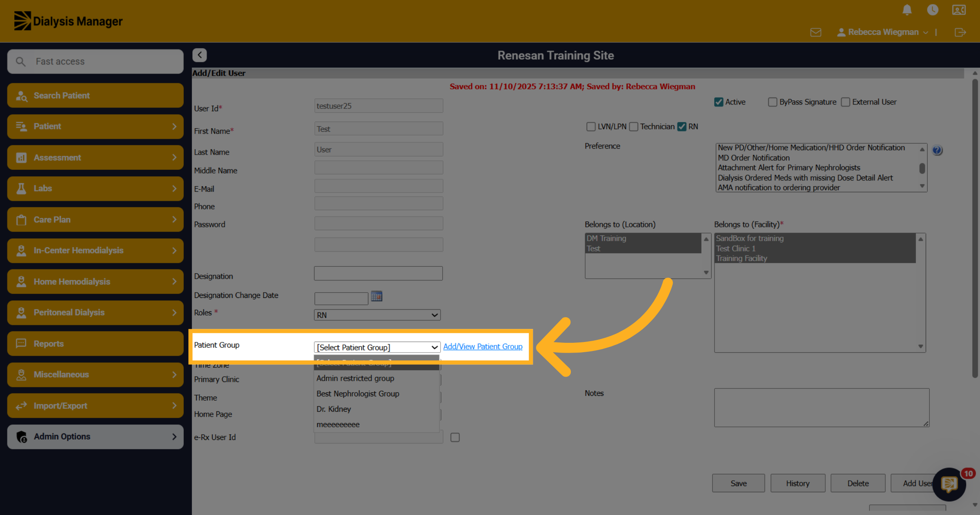Click the History button

coord(798,483)
